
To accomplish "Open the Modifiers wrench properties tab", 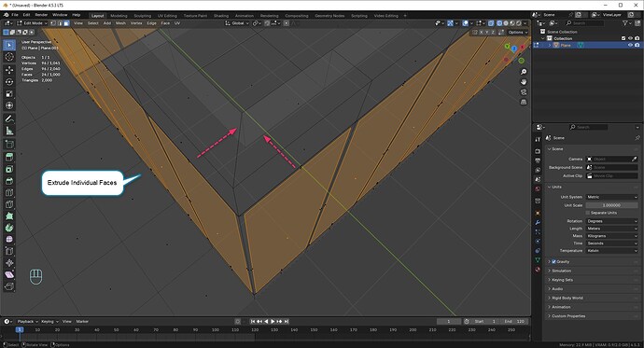I will click(538, 222).
